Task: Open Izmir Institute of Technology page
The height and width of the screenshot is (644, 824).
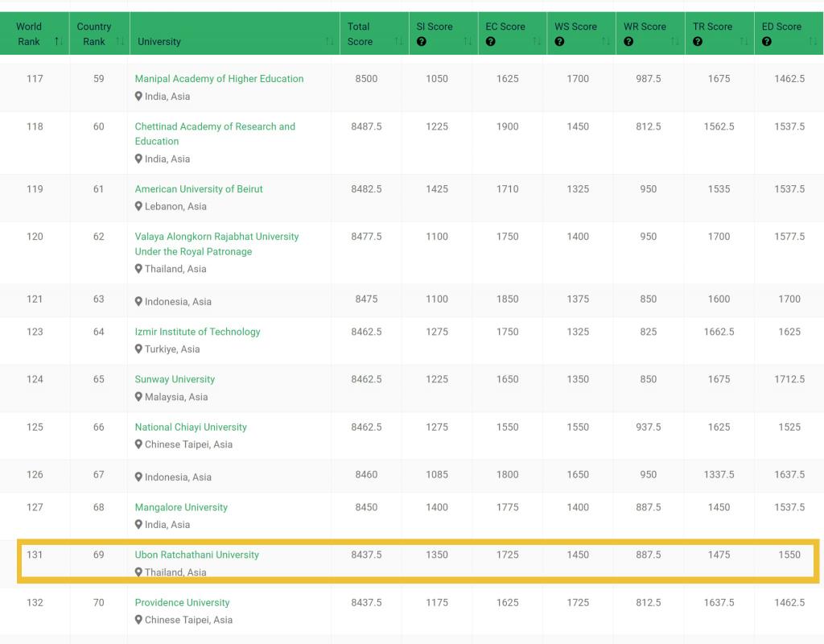Action: [197, 332]
